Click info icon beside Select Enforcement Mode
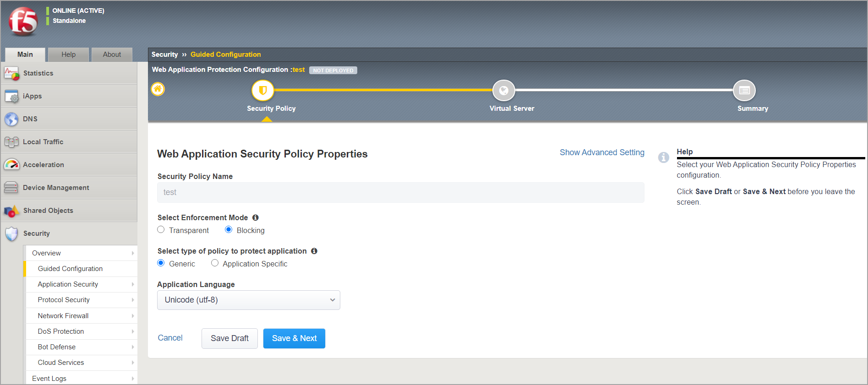868x385 pixels. 256,218
